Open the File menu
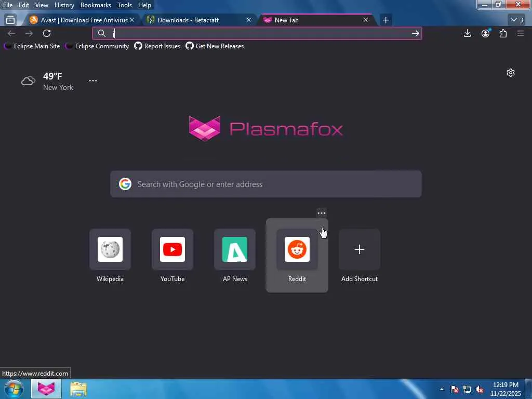The height and width of the screenshot is (399, 532). (7, 5)
